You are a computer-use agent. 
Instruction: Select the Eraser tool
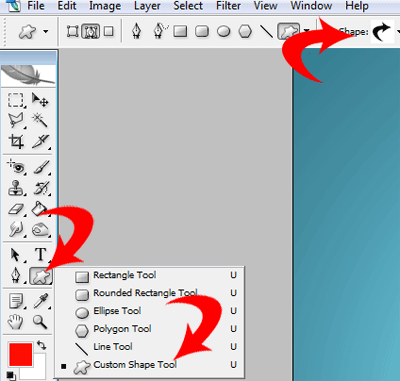[16, 209]
